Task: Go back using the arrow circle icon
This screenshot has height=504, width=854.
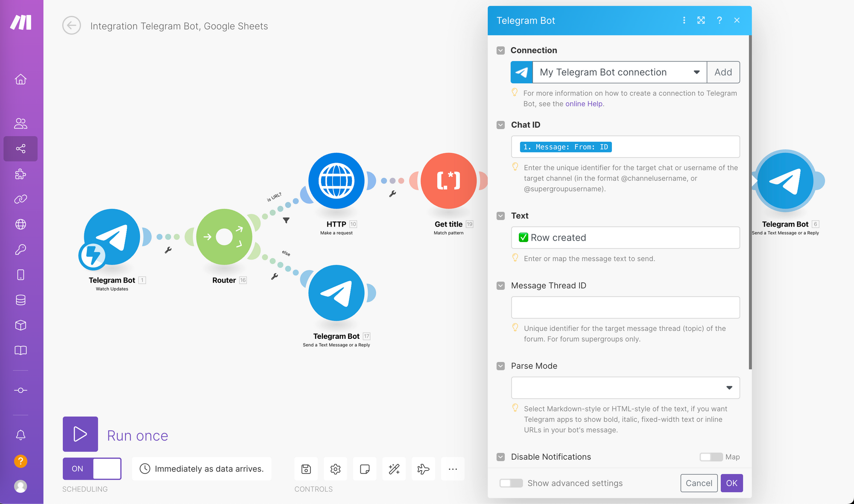Action: (71, 26)
